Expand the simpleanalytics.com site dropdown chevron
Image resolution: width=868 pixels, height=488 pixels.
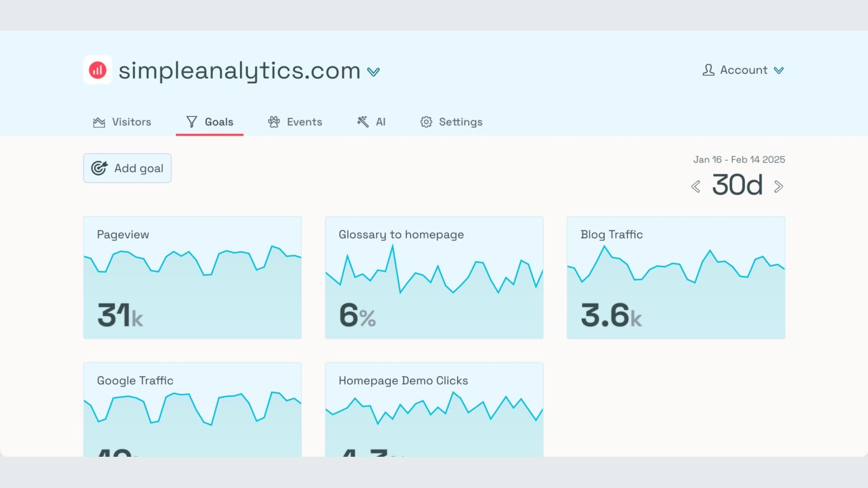(373, 72)
